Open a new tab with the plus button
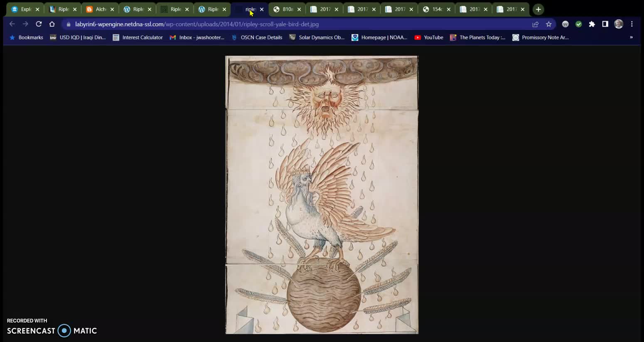 click(x=538, y=9)
